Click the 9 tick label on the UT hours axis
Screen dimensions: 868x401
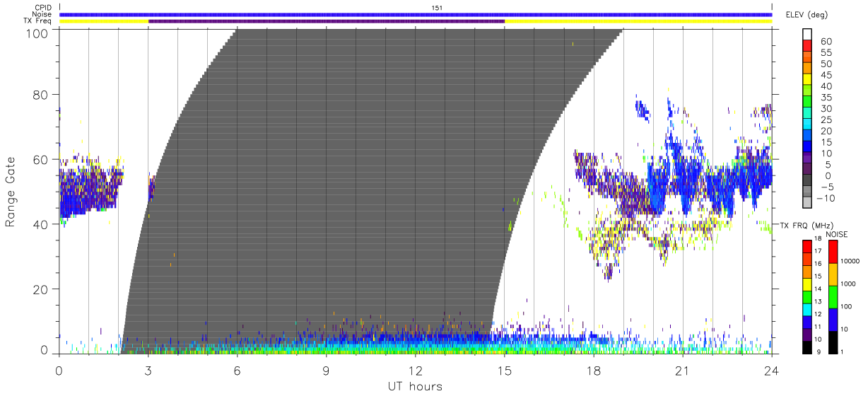(327, 370)
